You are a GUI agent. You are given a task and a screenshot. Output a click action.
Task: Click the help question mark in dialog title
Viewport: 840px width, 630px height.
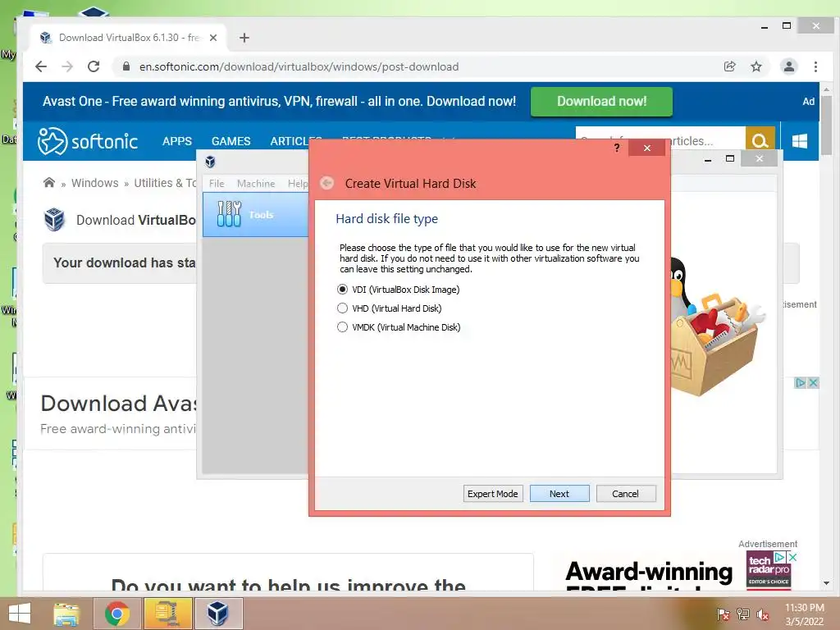click(x=617, y=148)
